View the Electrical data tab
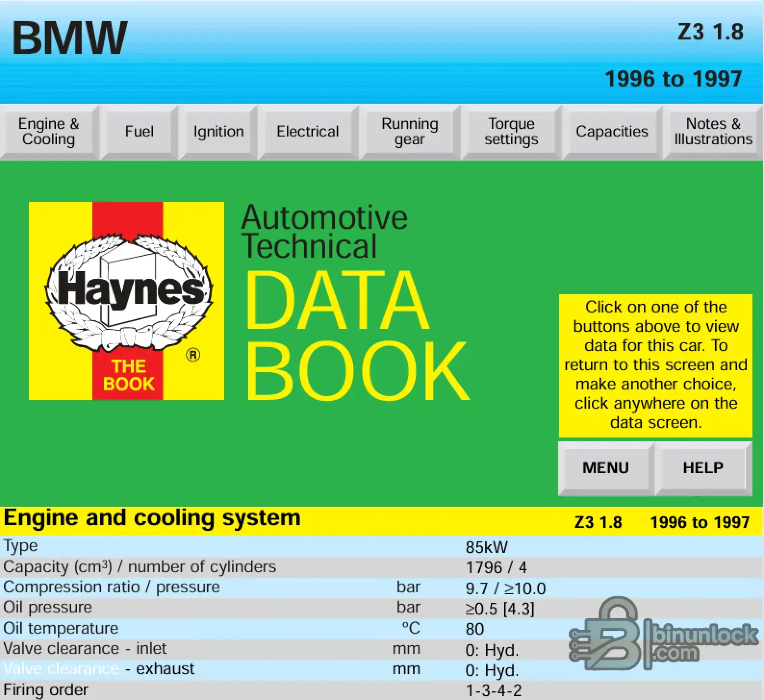This screenshot has height=700, width=764. (308, 132)
